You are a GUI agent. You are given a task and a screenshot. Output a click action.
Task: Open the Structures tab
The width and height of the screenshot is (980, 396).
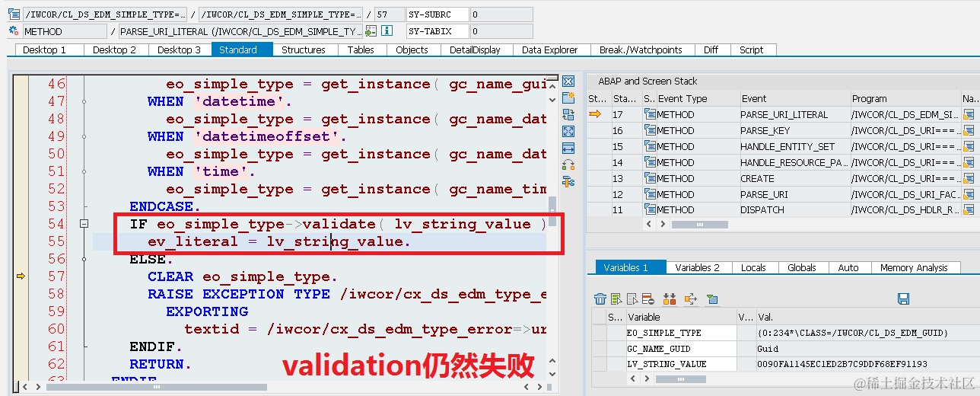pos(304,49)
